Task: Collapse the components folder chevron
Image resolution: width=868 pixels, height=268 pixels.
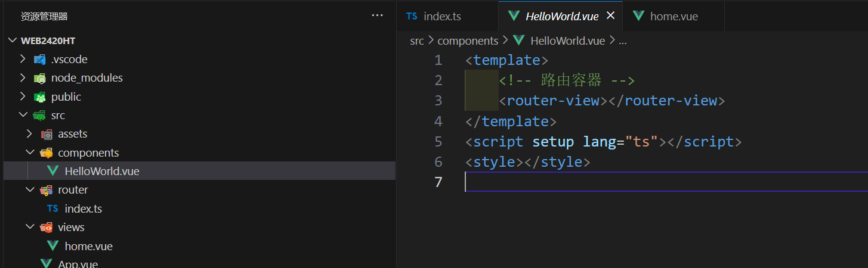Action: (x=29, y=152)
